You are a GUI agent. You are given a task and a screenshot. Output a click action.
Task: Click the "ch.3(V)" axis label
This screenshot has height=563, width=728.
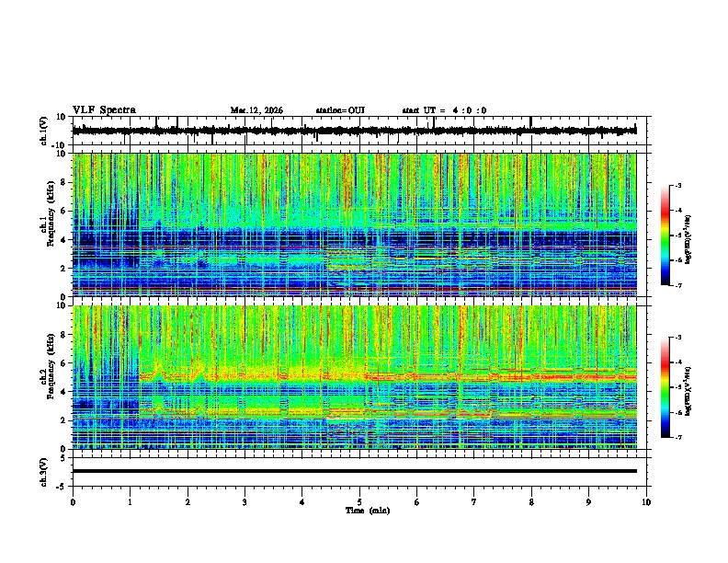click(x=44, y=472)
